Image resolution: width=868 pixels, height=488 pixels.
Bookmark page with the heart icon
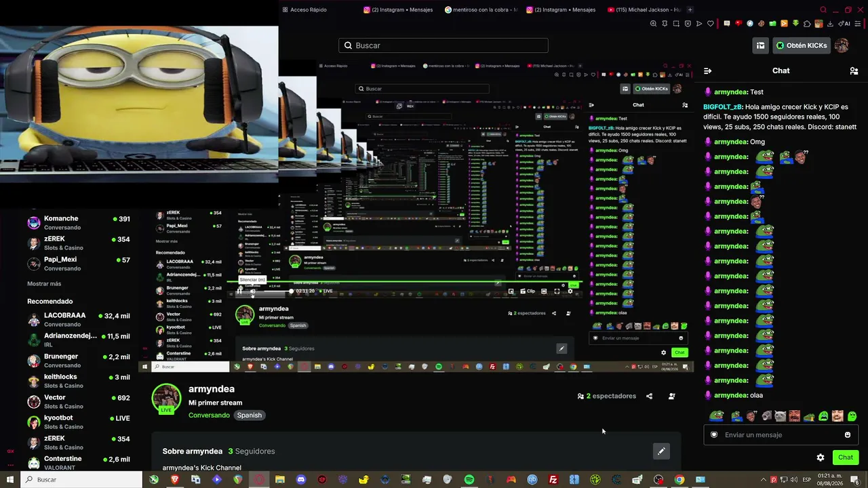[x=711, y=24]
